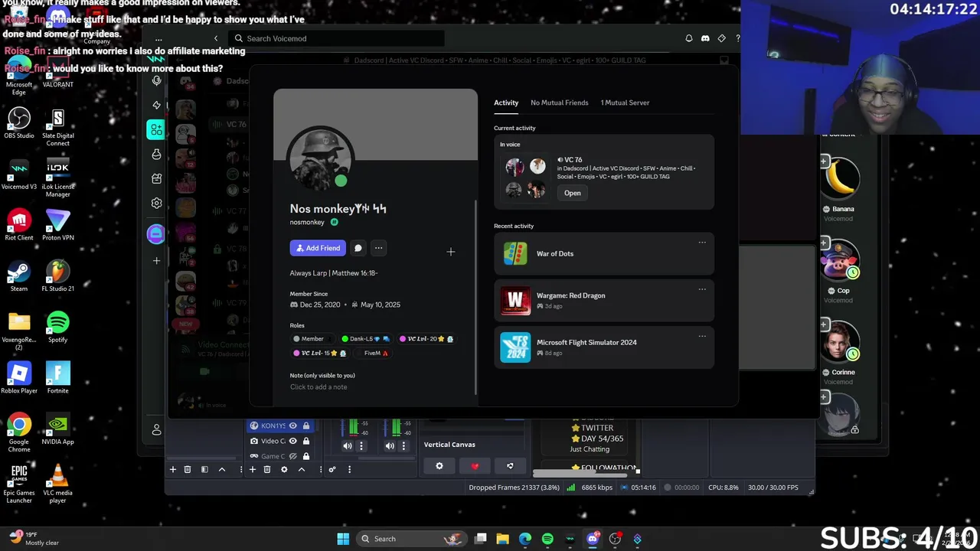Open more options ellipsis on profile
Screen dimensions: 980x551
(378, 248)
